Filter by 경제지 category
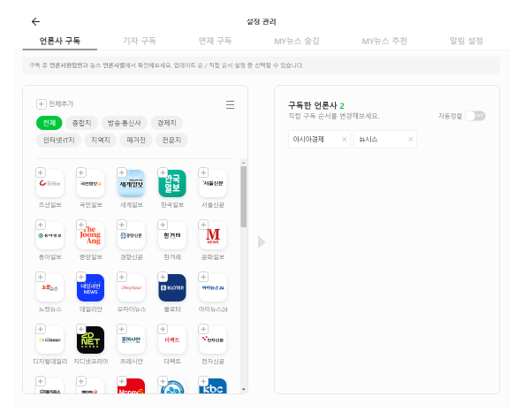The height and width of the screenshot is (420, 524). pos(167,123)
